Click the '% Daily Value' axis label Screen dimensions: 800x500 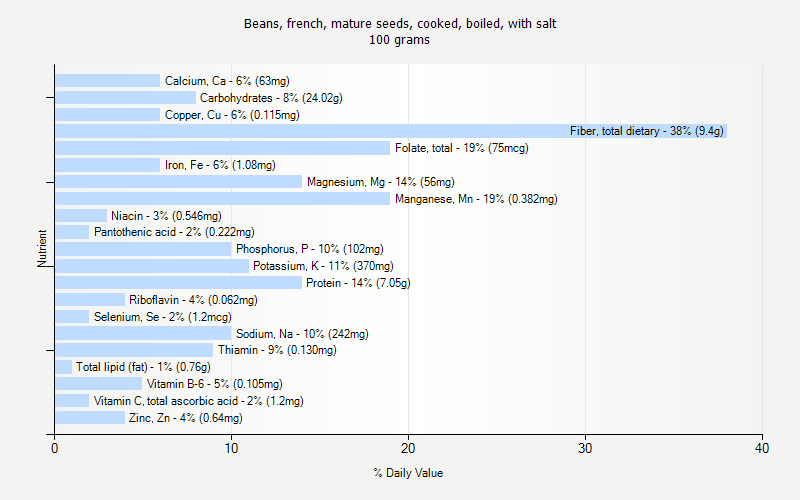coord(408,473)
